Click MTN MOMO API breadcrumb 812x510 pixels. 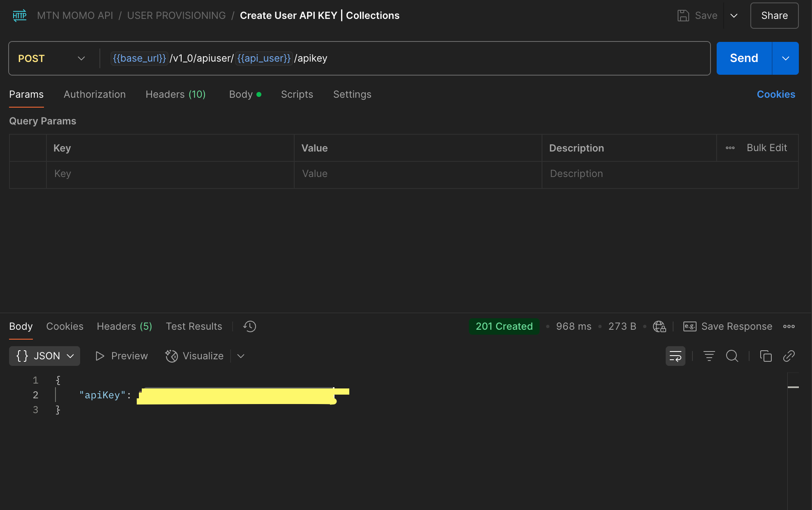[x=75, y=16]
